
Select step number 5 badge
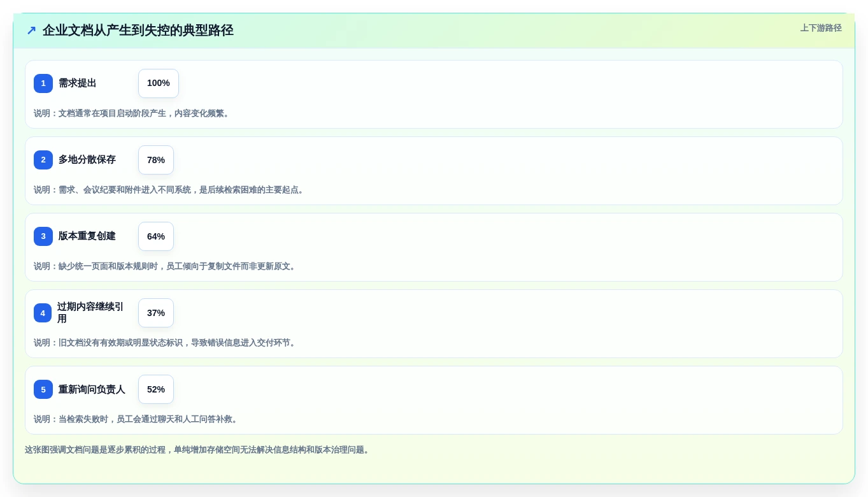[43, 389]
